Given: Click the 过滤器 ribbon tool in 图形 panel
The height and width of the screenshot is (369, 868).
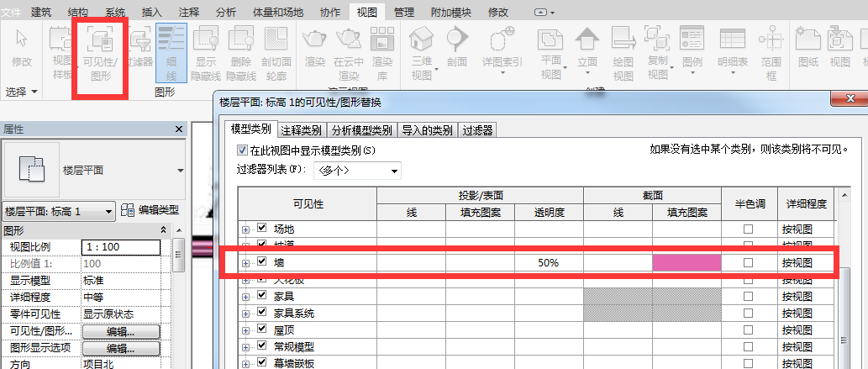Looking at the screenshot, I should [x=140, y=49].
